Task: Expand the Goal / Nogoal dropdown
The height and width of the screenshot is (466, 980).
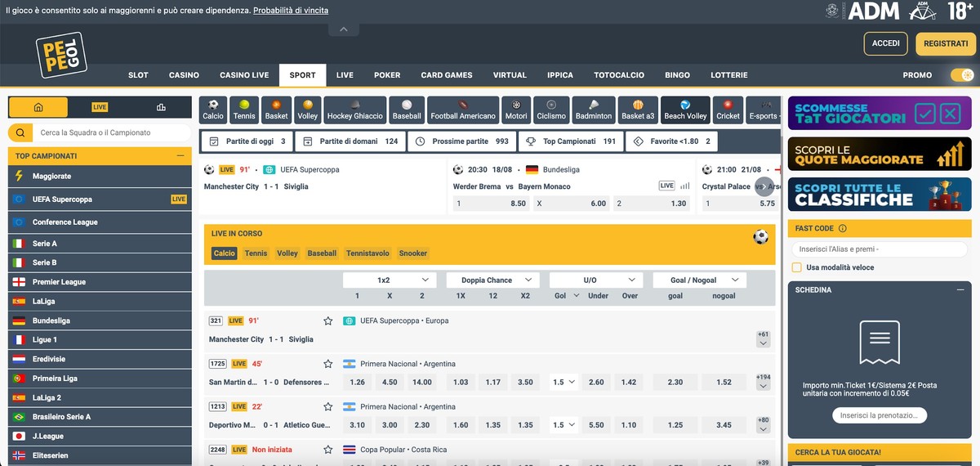Action: pos(699,280)
